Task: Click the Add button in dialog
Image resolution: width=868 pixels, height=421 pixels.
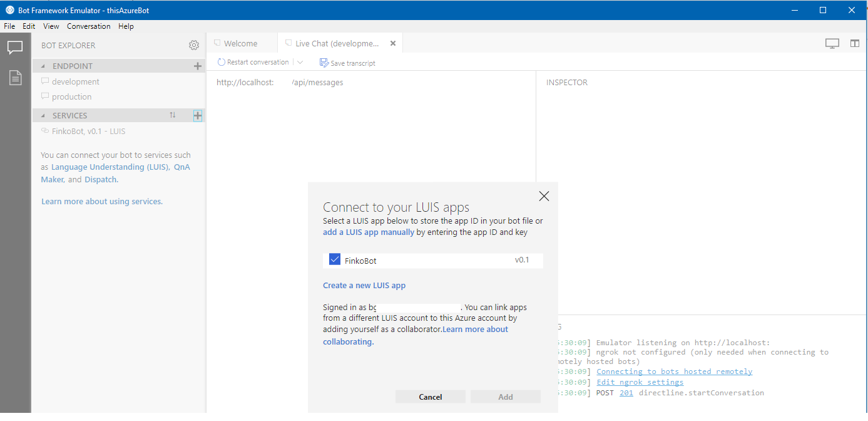Action: [506, 397]
